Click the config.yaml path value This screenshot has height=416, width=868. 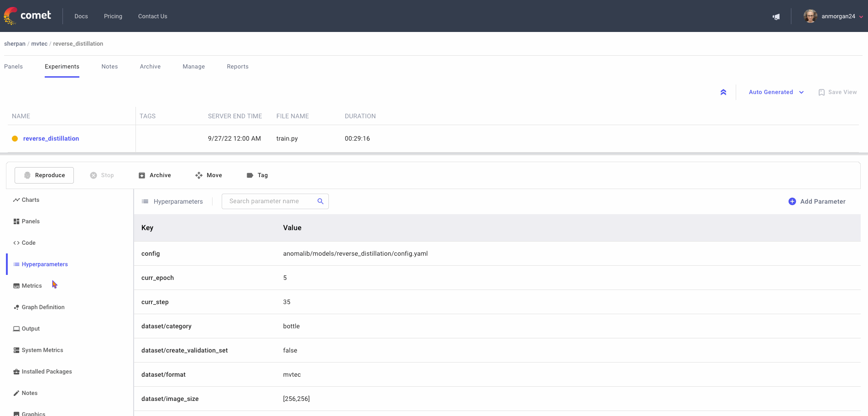[355, 254]
